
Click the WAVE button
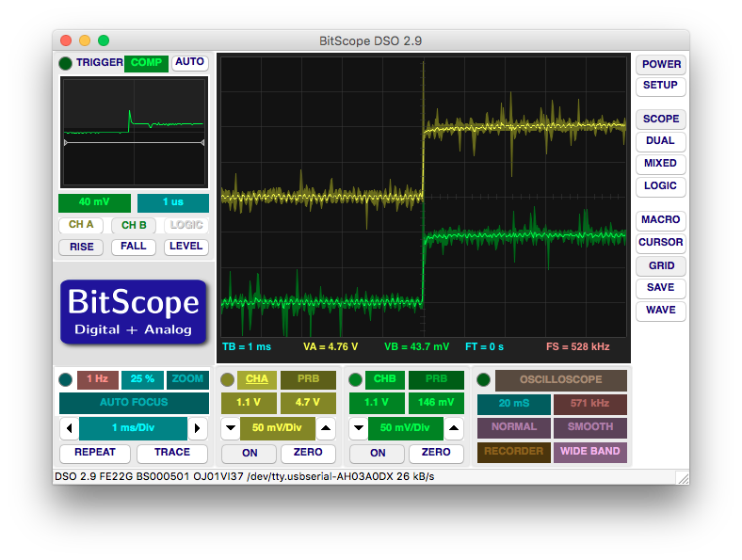(661, 311)
